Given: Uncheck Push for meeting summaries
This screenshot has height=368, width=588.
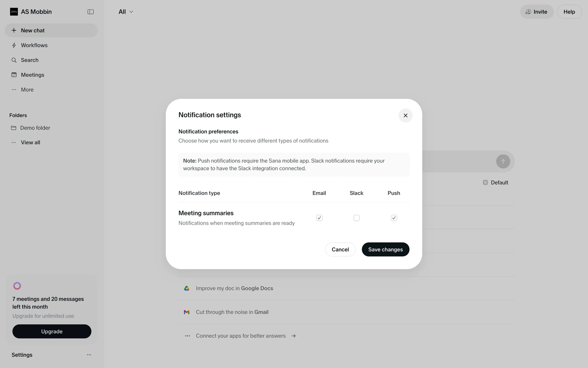Looking at the screenshot, I should pyautogui.click(x=394, y=218).
